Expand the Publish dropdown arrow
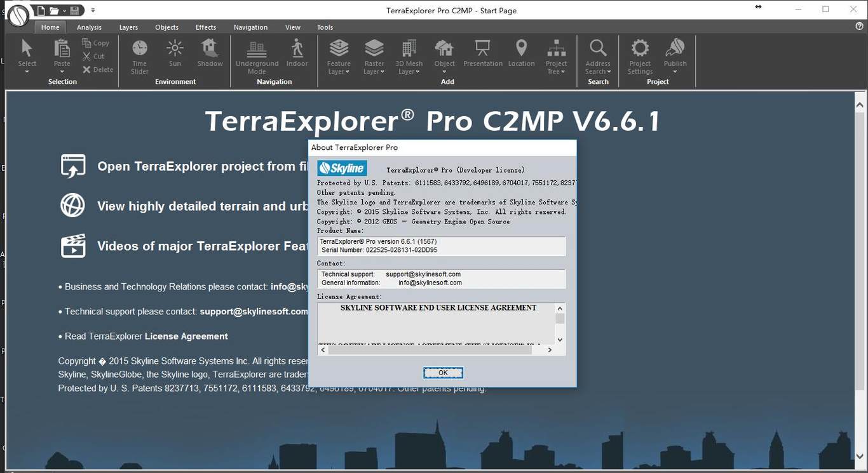Image resolution: width=868 pixels, height=473 pixels. [675, 72]
